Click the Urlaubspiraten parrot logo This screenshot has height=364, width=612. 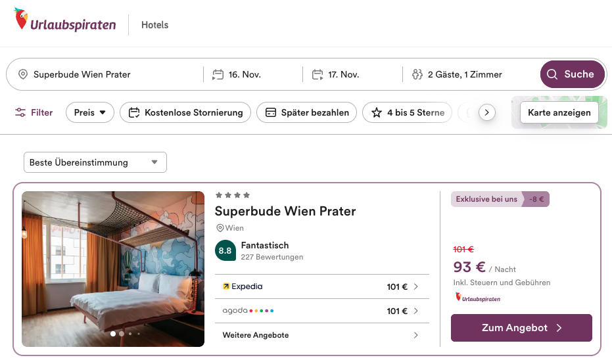click(x=21, y=20)
